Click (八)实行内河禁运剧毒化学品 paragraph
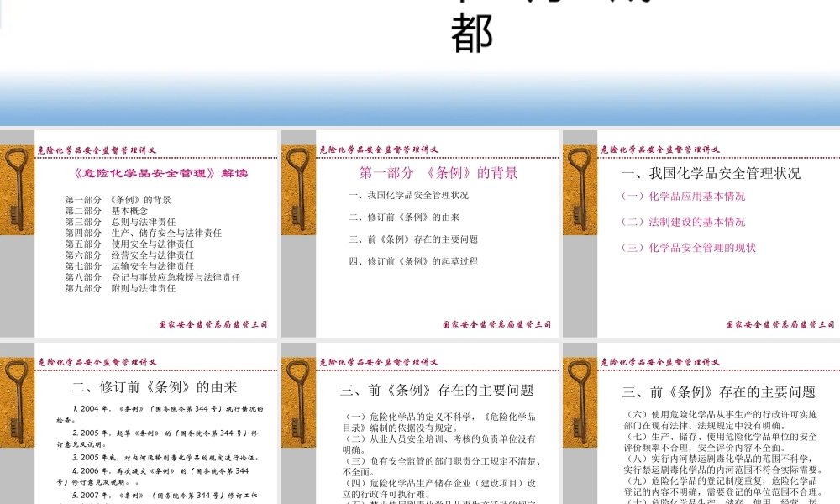Viewport: 840px width, 504px height. click(723, 464)
